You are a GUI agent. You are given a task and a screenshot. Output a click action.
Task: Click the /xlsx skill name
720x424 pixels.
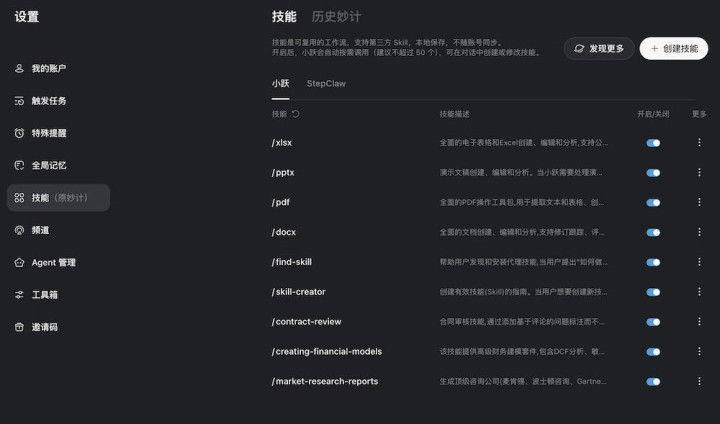281,143
